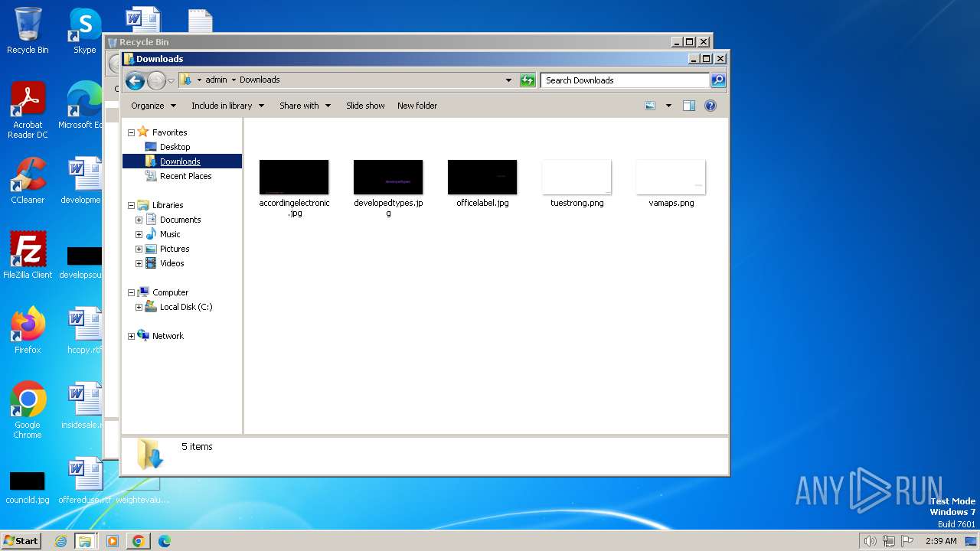Click the admin breadcrumb in the address bar
980x551 pixels.
(x=216, y=80)
